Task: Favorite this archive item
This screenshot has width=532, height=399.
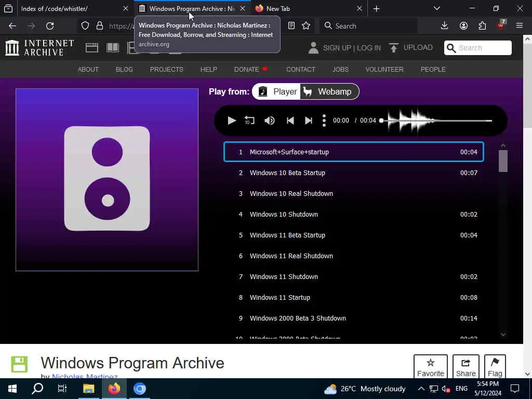Action: click(431, 366)
